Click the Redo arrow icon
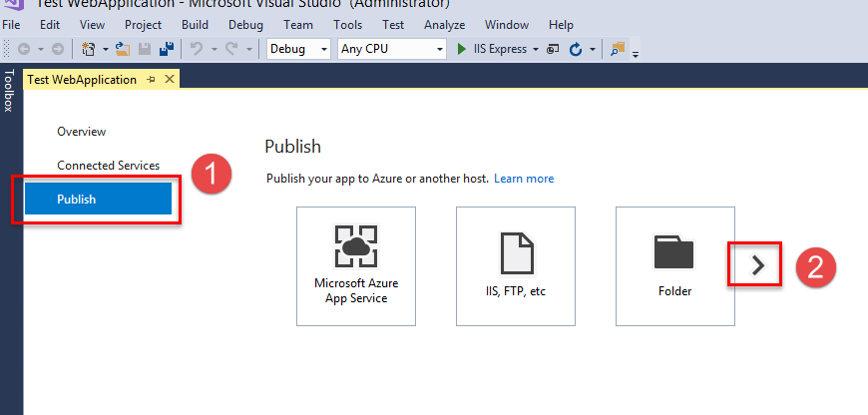 (x=231, y=49)
